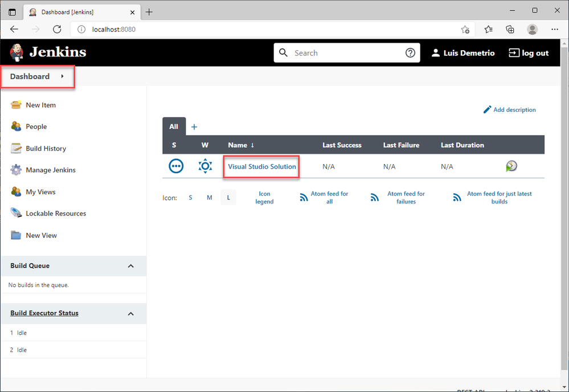Schedule a build for Visual Studio Solution

tap(511, 166)
